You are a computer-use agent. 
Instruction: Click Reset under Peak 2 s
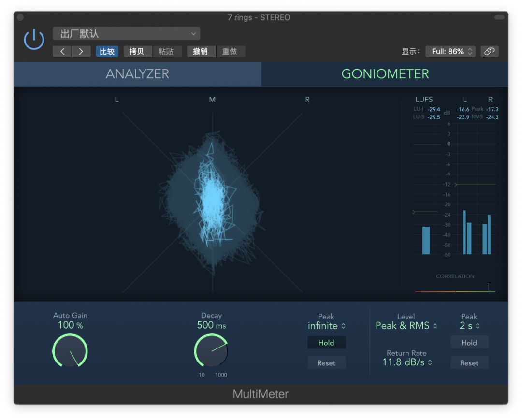[469, 363]
